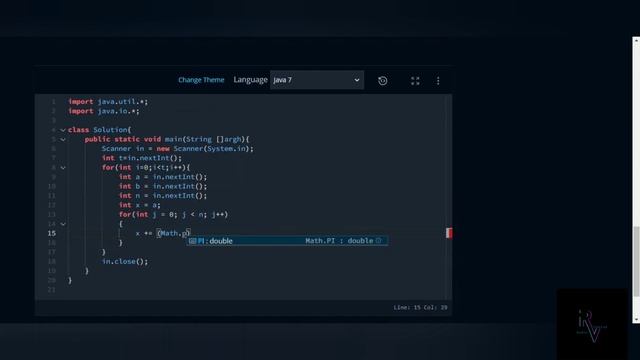Select the PI : double autocomplete suggestion
The width and height of the screenshot is (640, 360).
(x=287, y=241)
